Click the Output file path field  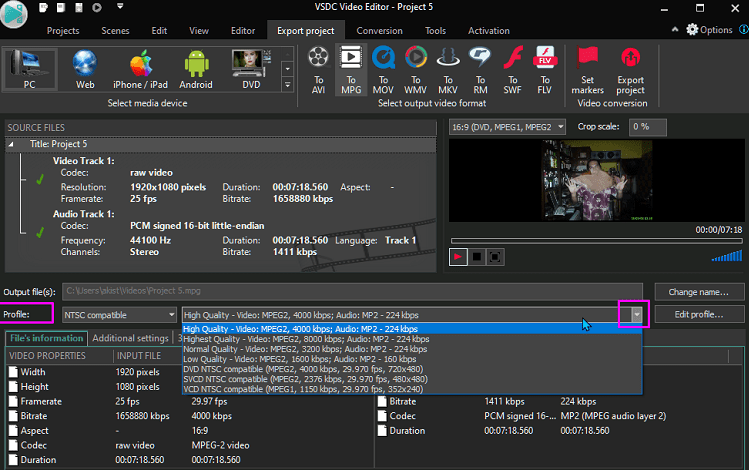352,291
